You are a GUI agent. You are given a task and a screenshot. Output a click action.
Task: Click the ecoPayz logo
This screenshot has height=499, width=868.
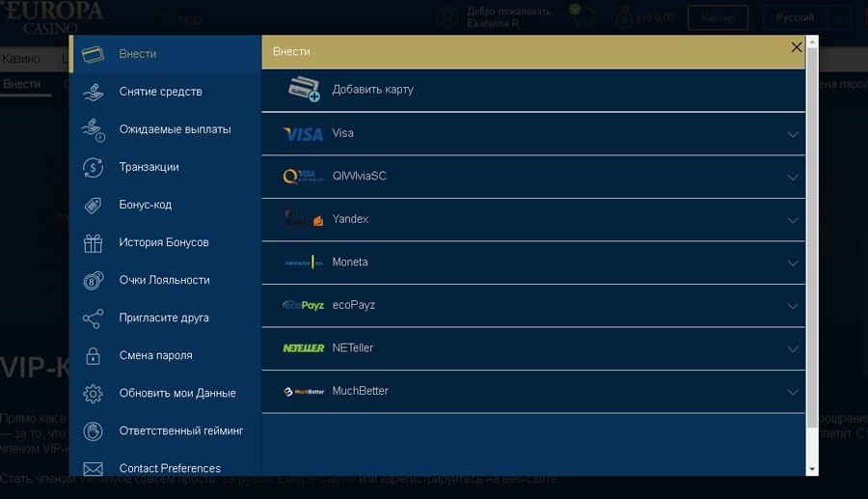click(304, 305)
